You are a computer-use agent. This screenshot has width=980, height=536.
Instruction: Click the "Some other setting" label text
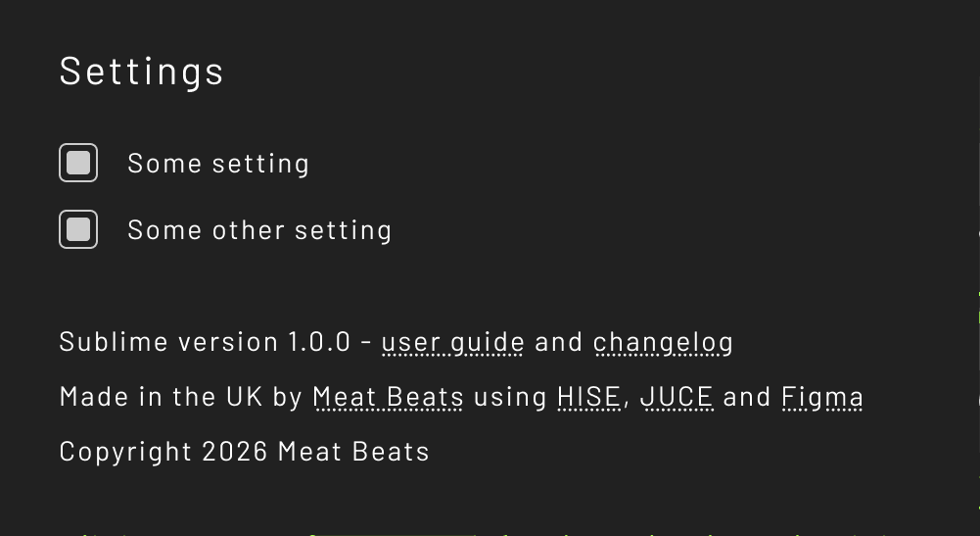[x=259, y=230]
